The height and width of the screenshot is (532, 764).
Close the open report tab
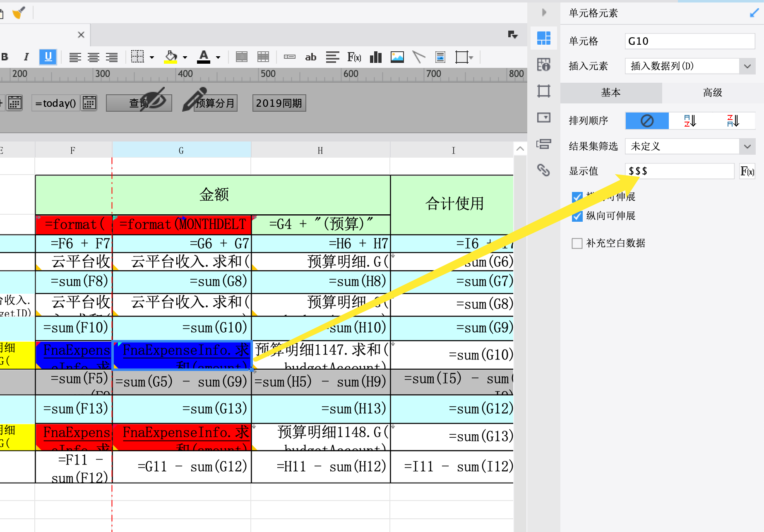click(81, 35)
